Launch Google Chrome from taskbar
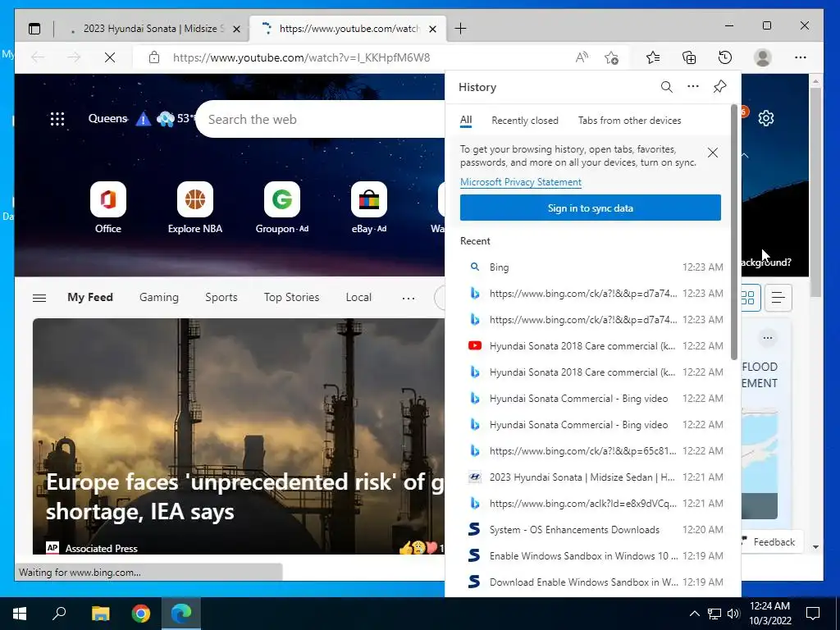 pyautogui.click(x=141, y=614)
